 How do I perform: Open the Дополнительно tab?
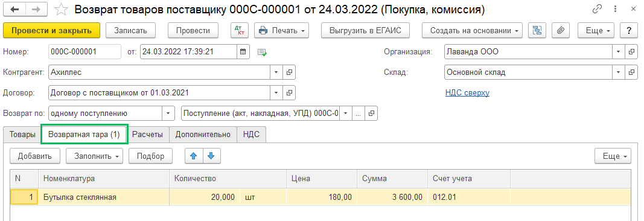coord(203,134)
